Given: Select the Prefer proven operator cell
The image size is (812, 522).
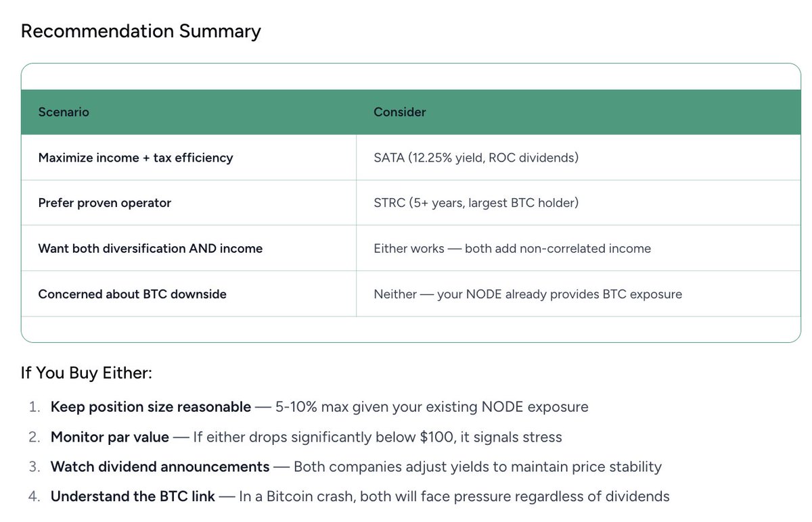Looking at the screenshot, I should click(105, 203).
